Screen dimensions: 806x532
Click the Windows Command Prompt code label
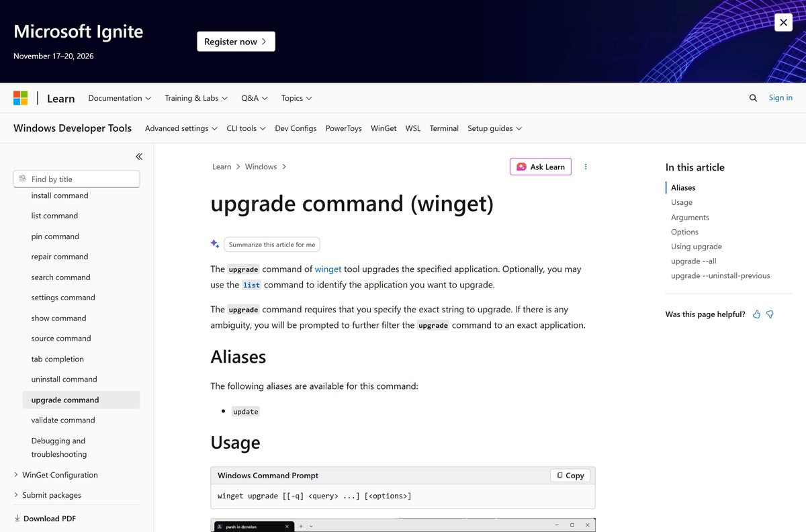click(x=268, y=476)
